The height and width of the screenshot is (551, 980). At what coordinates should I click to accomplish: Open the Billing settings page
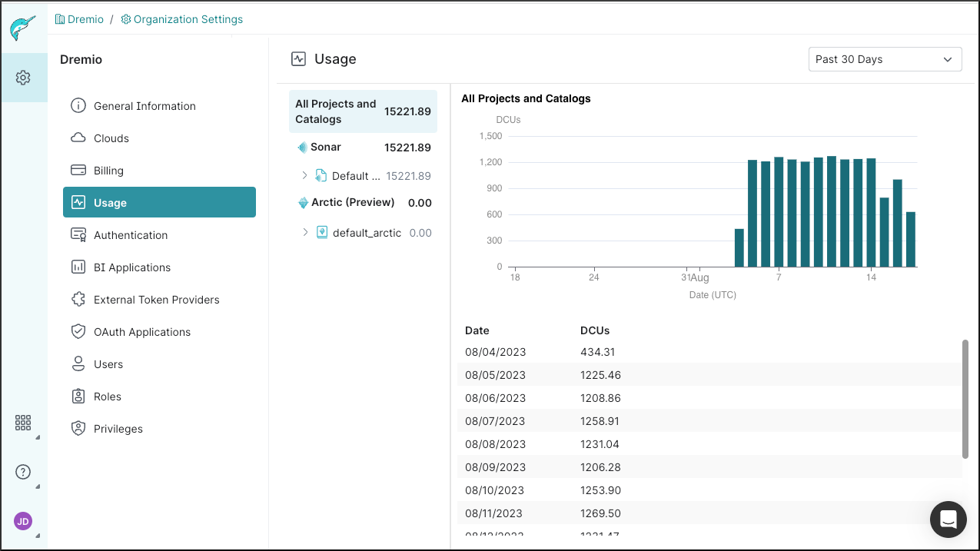click(108, 171)
